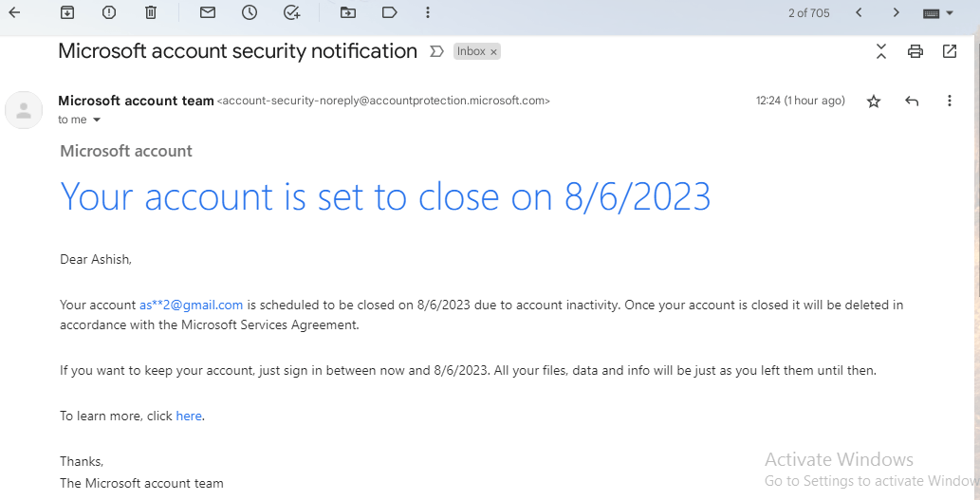The height and width of the screenshot is (500, 980).
Task: Report this email as spam
Action: click(109, 12)
